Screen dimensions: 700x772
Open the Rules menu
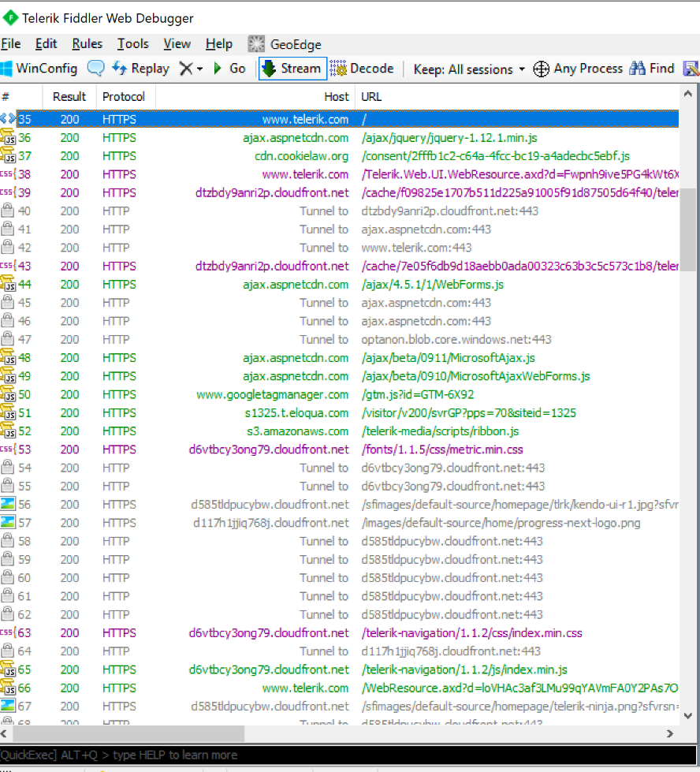coord(87,44)
